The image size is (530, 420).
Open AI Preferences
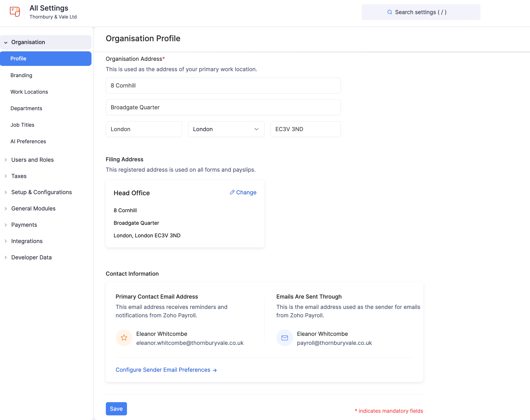(28, 141)
